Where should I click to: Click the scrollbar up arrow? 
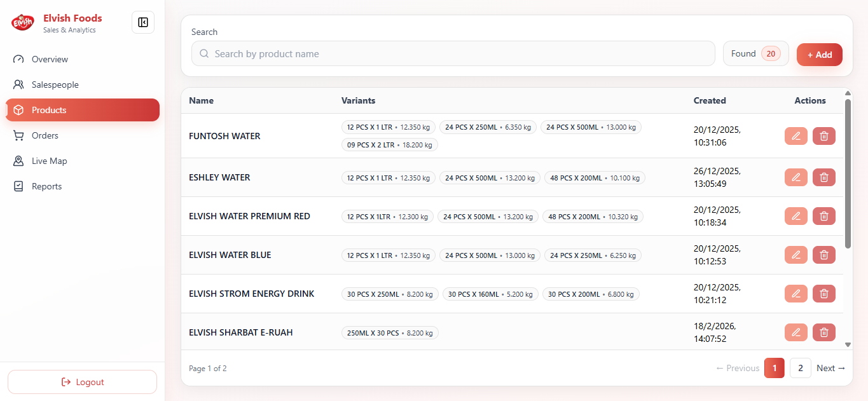[848, 93]
